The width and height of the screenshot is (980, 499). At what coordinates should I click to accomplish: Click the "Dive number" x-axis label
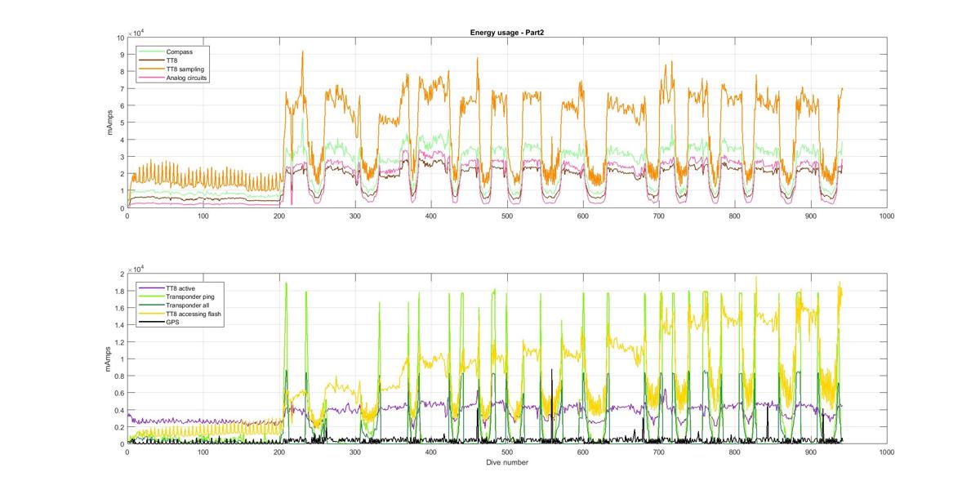[x=507, y=462]
